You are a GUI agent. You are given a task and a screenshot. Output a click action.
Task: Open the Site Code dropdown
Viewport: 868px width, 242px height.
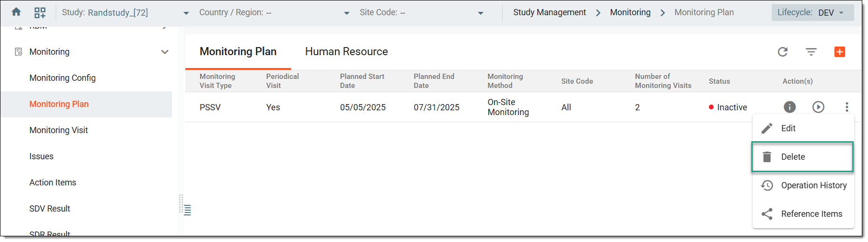click(x=422, y=12)
